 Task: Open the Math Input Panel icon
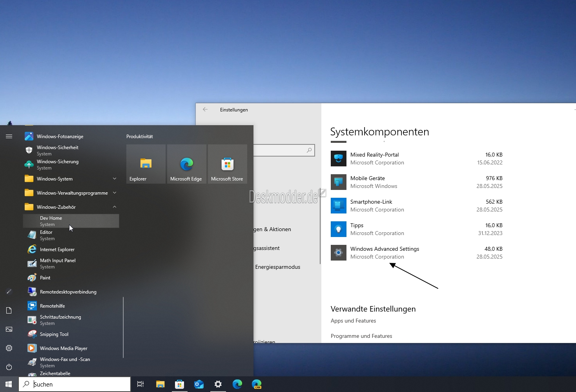(x=32, y=263)
